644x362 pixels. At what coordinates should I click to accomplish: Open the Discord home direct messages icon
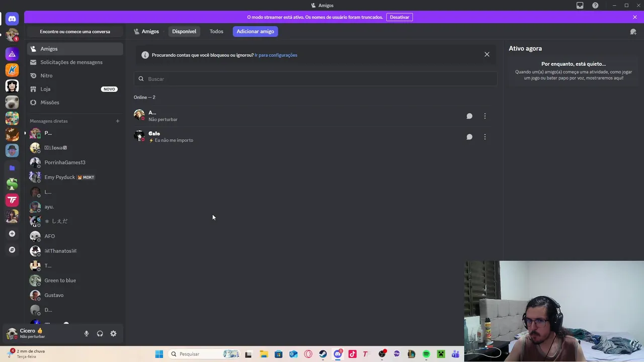click(x=12, y=19)
